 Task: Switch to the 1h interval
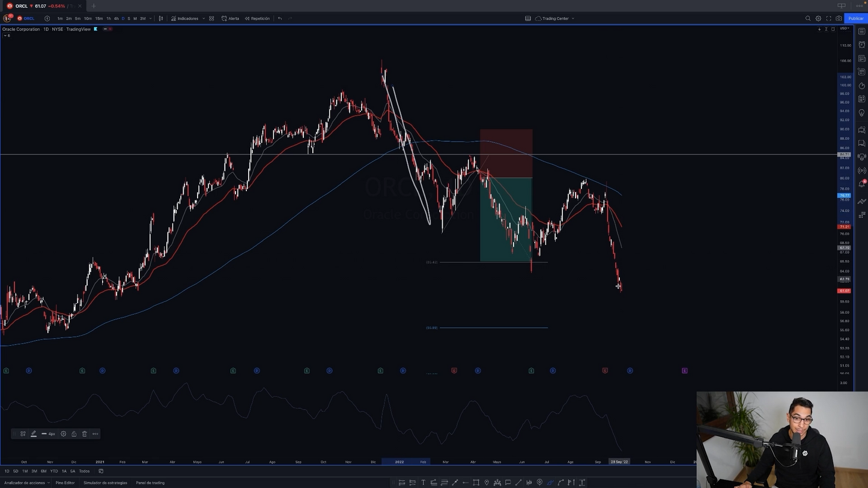109,19
